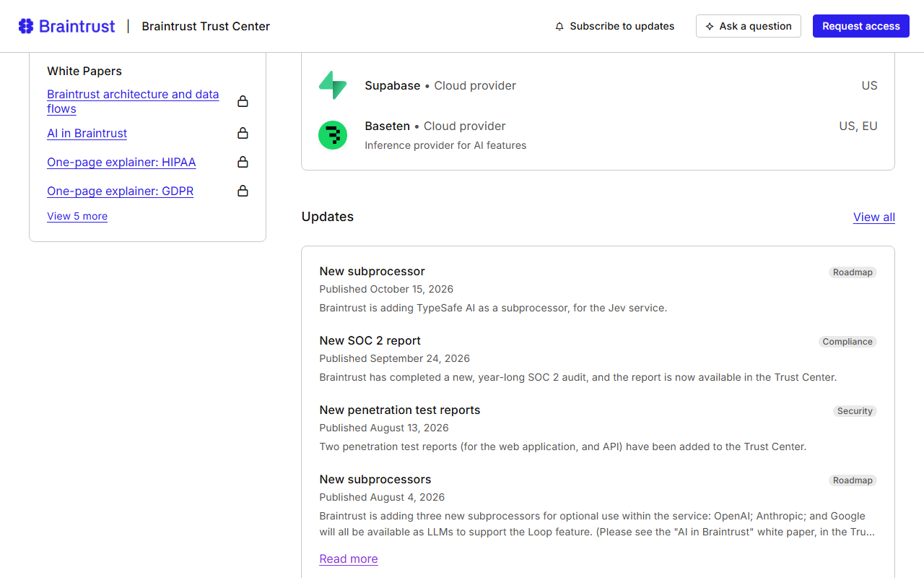This screenshot has width=924, height=578.
Task: Click Inference provider for AI features text
Action: (x=445, y=145)
